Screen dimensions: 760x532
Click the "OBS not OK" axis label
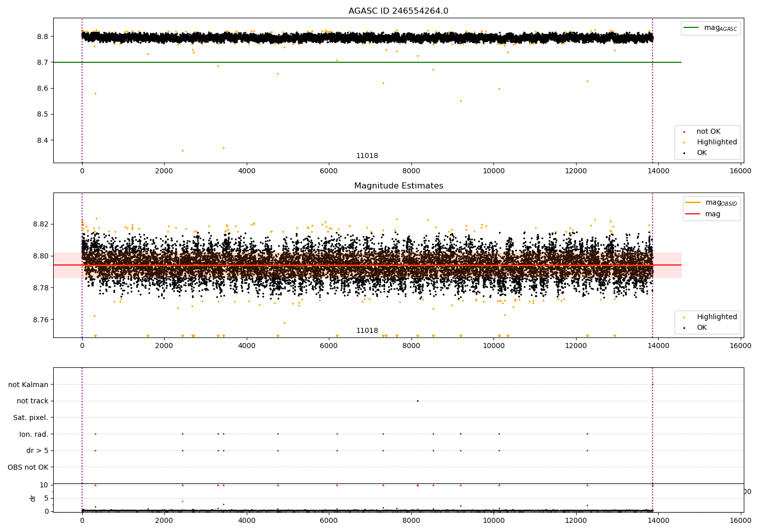(x=28, y=467)
